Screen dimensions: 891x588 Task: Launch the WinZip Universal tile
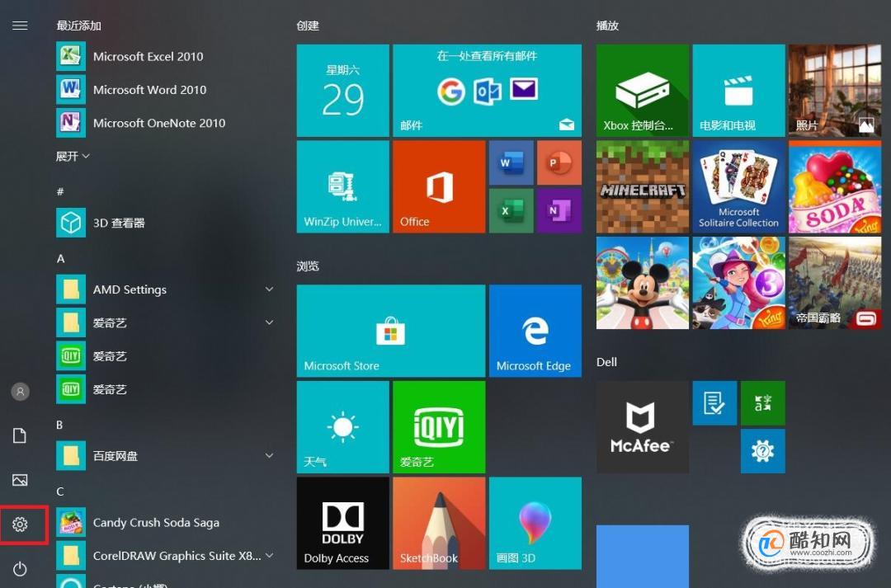click(342, 186)
